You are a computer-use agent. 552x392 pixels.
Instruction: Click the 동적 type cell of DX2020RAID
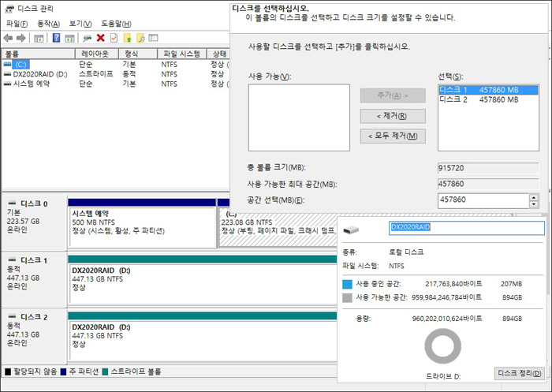click(x=129, y=74)
